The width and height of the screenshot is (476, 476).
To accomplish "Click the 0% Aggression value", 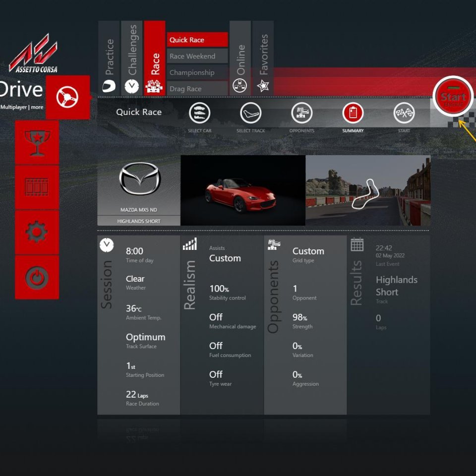I will click(x=297, y=375).
